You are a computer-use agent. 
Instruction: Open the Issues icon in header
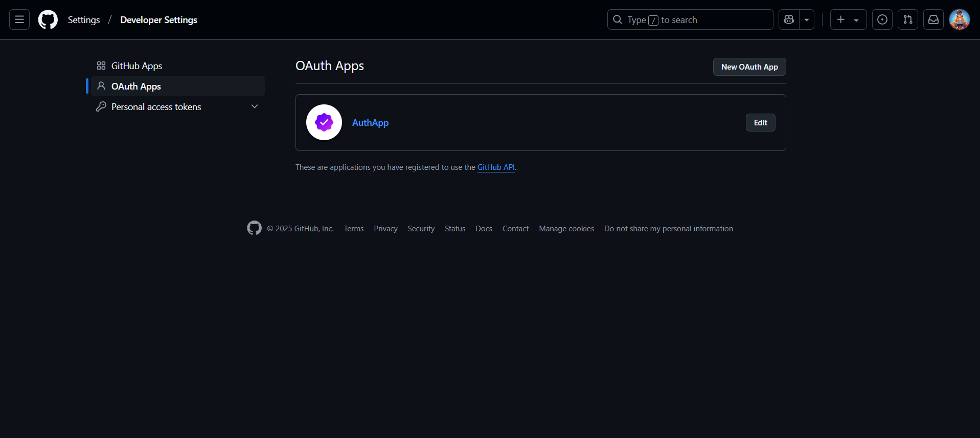point(882,19)
